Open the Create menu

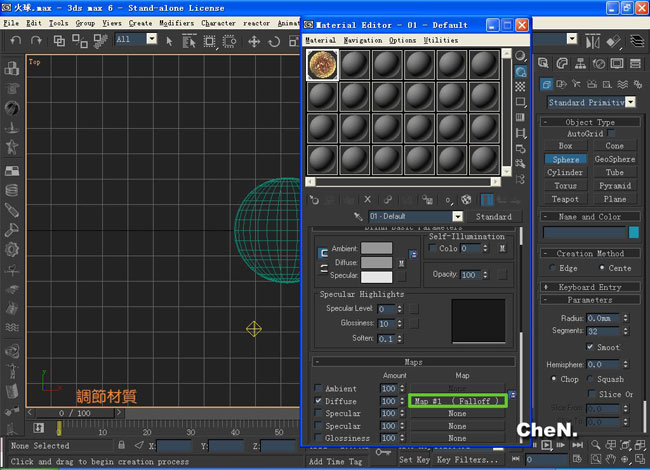[140, 23]
